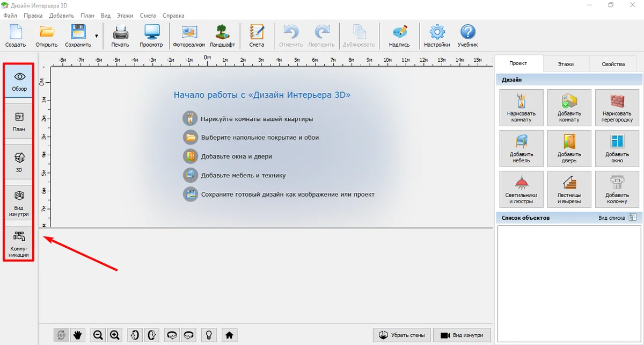This screenshot has width=644, height=345.
Task: Click inside the Список объектов list box
Action: (x=568, y=283)
